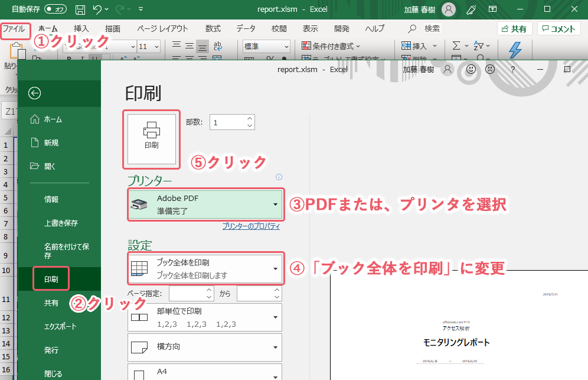Select 上書き保存 in backstage sidebar
This screenshot has width=588, height=380.
click(x=59, y=223)
